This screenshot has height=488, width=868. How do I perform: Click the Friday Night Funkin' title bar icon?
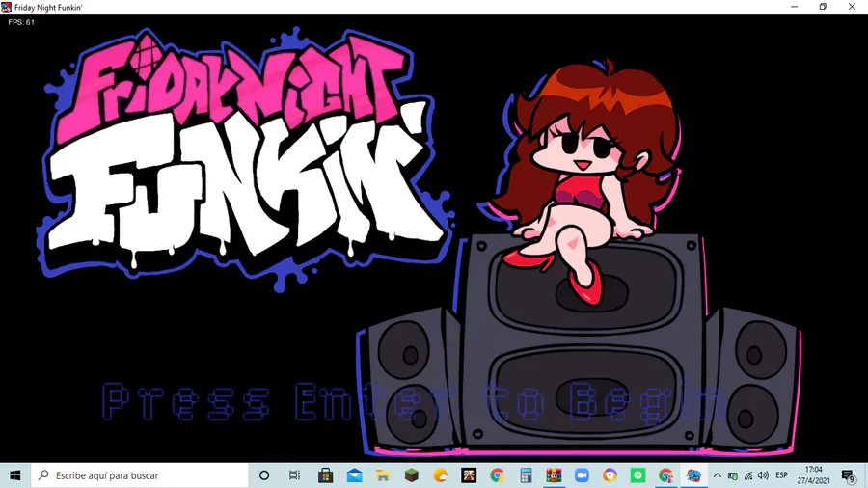(x=6, y=7)
